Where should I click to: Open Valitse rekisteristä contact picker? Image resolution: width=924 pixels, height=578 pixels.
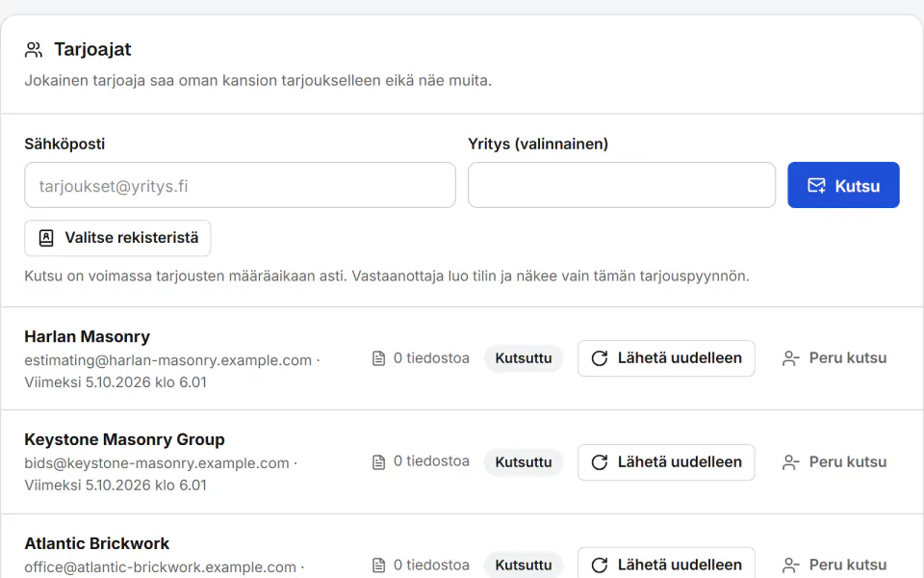pyautogui.click(x=117, y=238)
